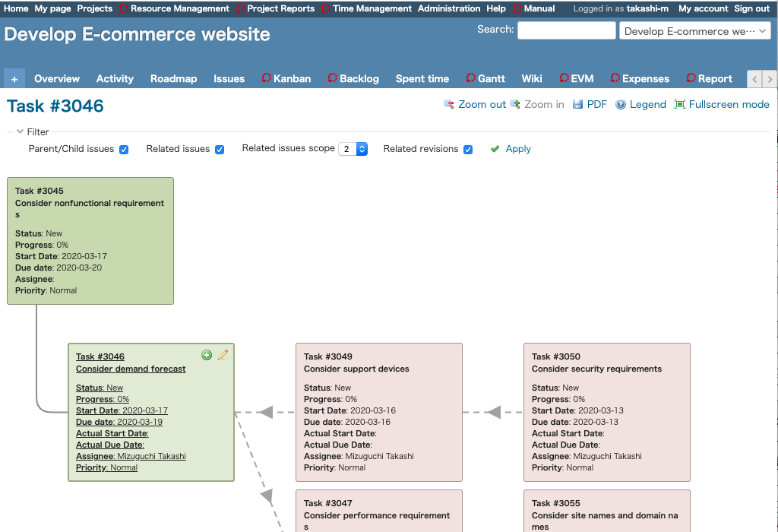Click the Fullscreen mode icon

point(680,104)
